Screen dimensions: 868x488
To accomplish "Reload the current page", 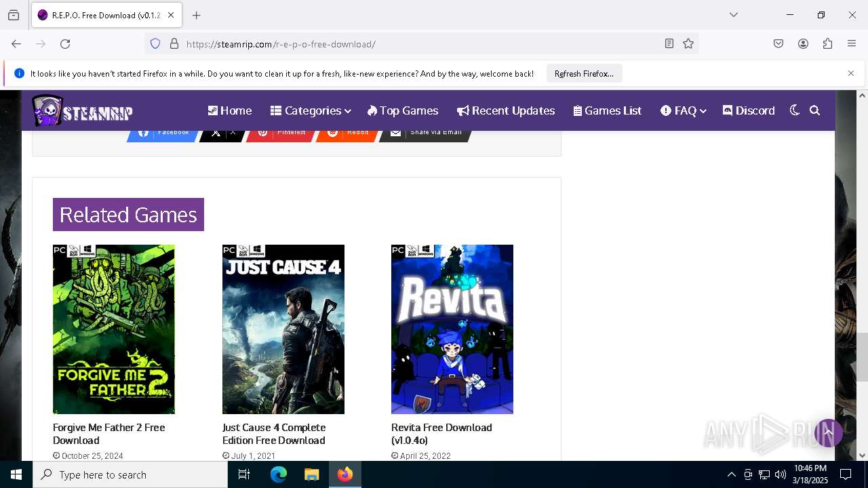I will click(65, 43).
